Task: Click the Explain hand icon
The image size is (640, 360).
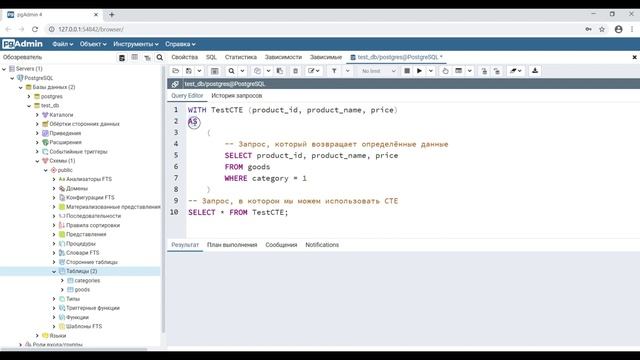Action: pos(445,71)
